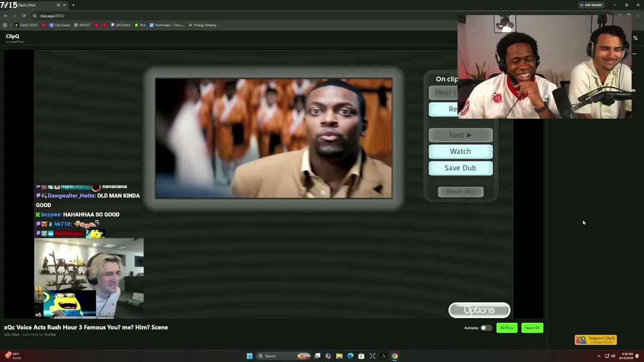Open the Clip Queue bookmark

(60, 25)
